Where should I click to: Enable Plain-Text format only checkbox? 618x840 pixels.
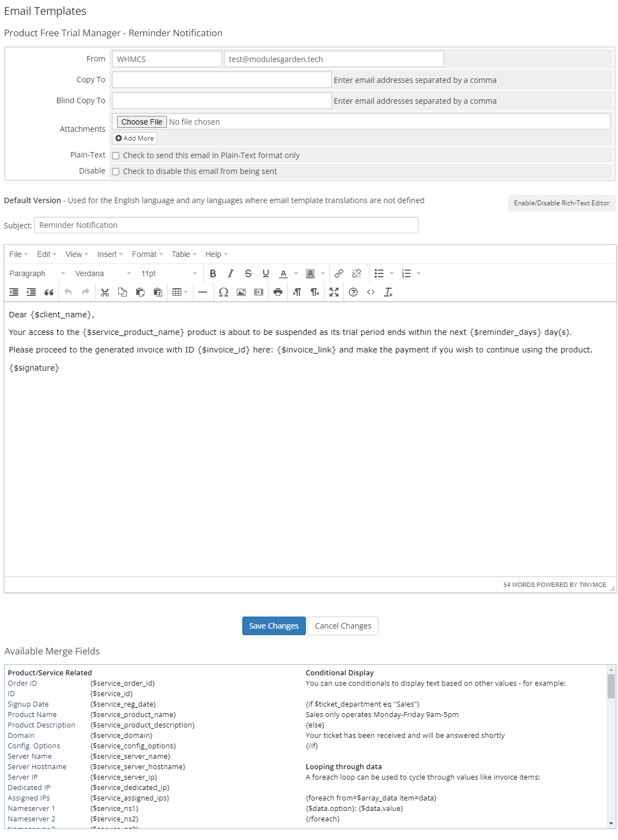click(x=116, y=155)
